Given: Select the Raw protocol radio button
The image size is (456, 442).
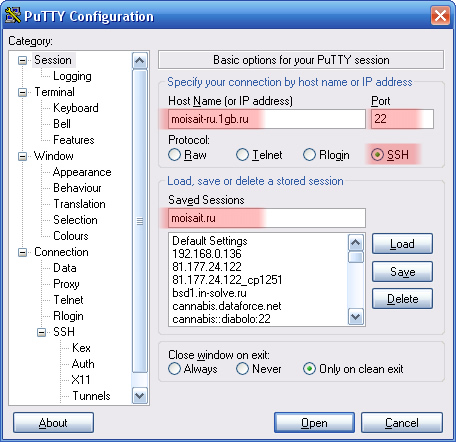Looking at the screenshot, I should [x=174, y=155].
